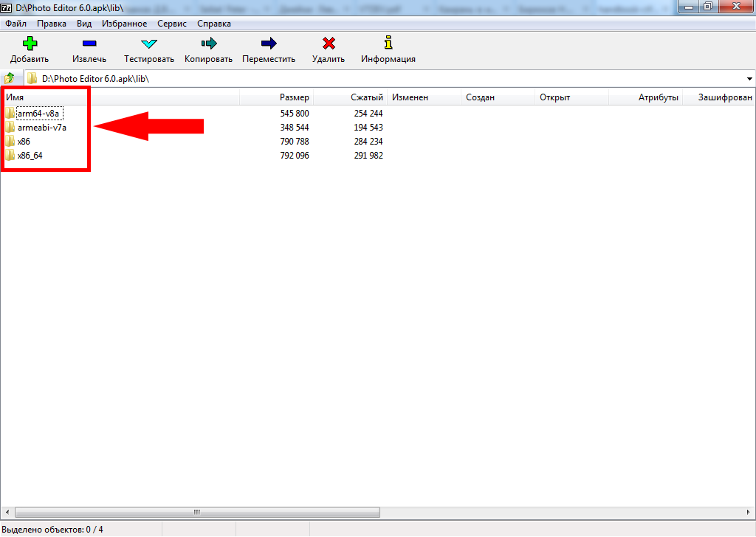Click the red X Удалить icon

coord(329,44)
